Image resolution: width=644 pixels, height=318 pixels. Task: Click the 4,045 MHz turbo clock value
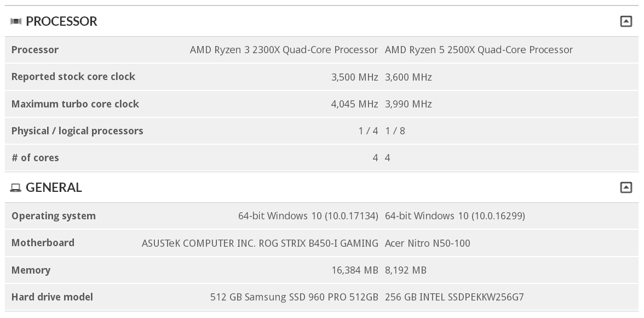pos(354,104)
